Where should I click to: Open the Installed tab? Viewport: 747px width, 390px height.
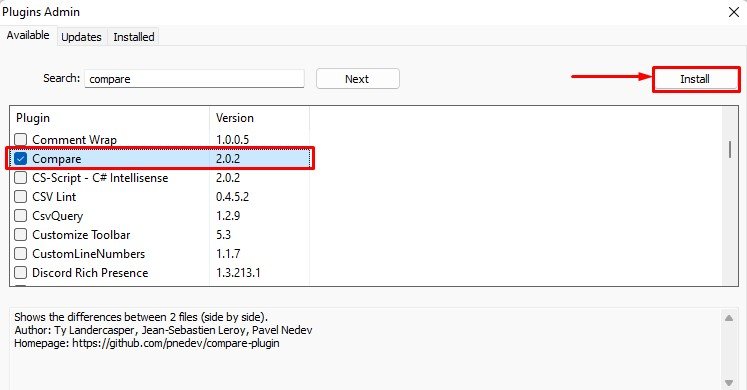click(134, 37)
